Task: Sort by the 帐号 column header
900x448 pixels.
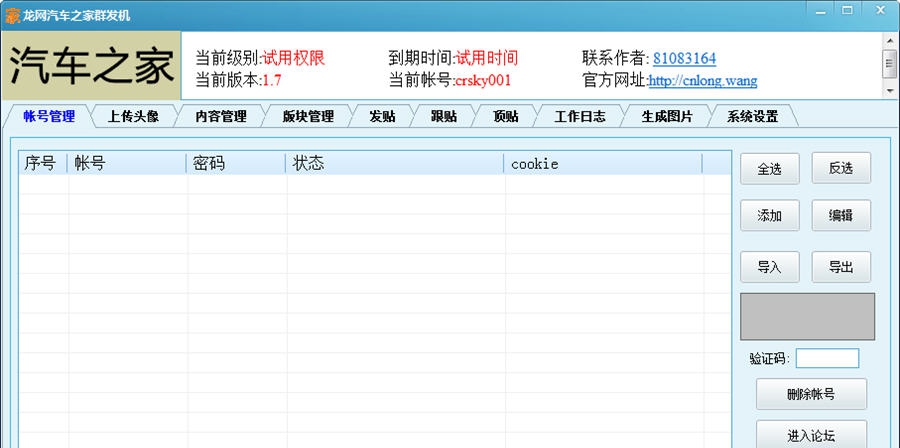Action: coord(127,164)
